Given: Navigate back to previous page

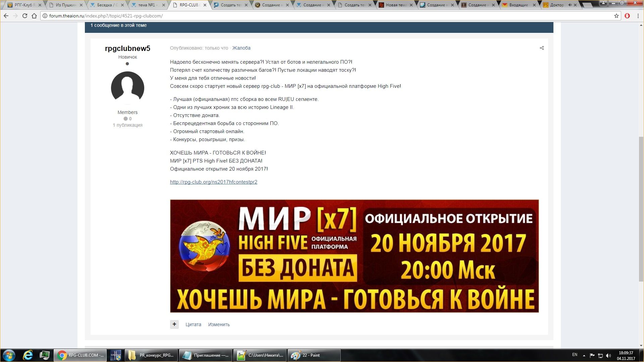Looking at the screenshot, I should pos(6,16).
